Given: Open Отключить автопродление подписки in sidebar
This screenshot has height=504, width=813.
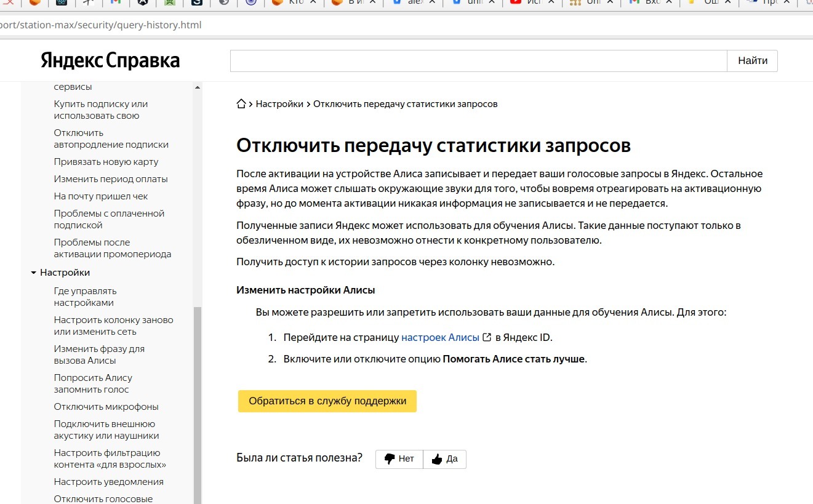Looking at the screenshot, I should tap(111, 138).
